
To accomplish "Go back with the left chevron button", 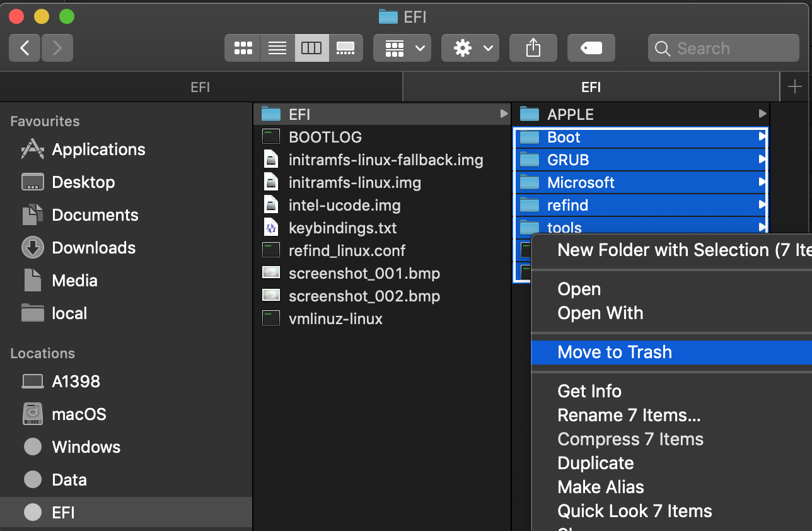I will (x=25, y=48).
